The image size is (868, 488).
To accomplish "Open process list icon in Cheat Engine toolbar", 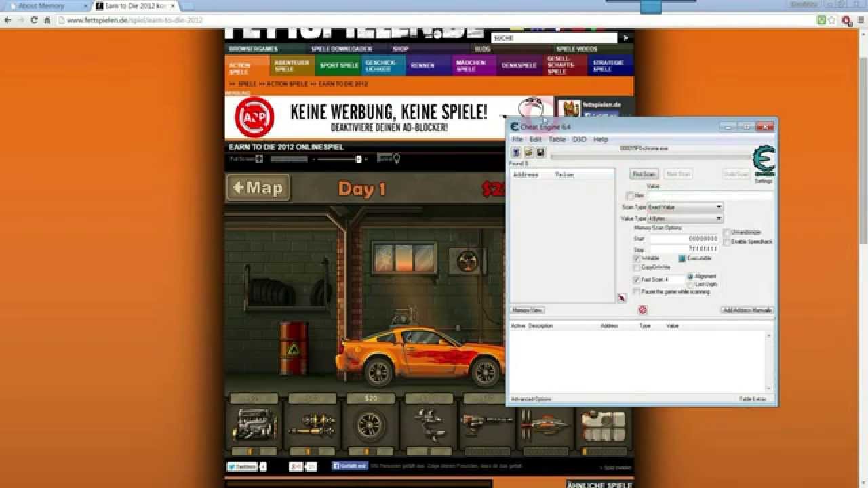I will point(516,152).
